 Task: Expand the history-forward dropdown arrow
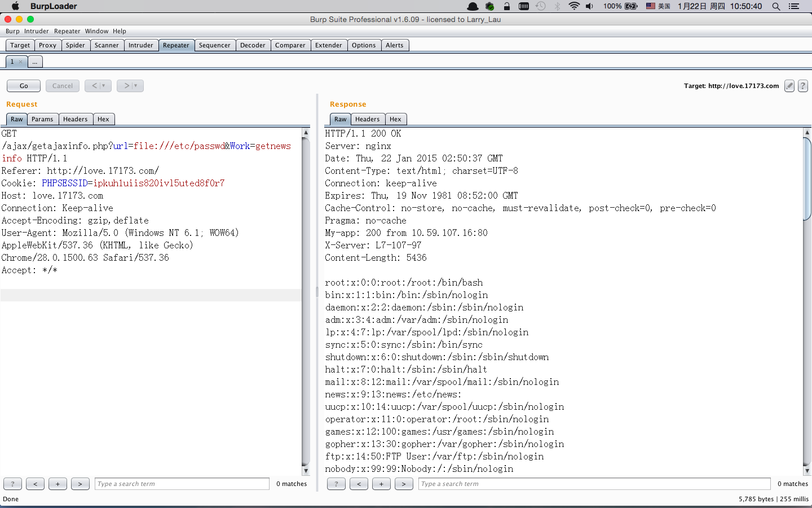click(x=136, y=86)
